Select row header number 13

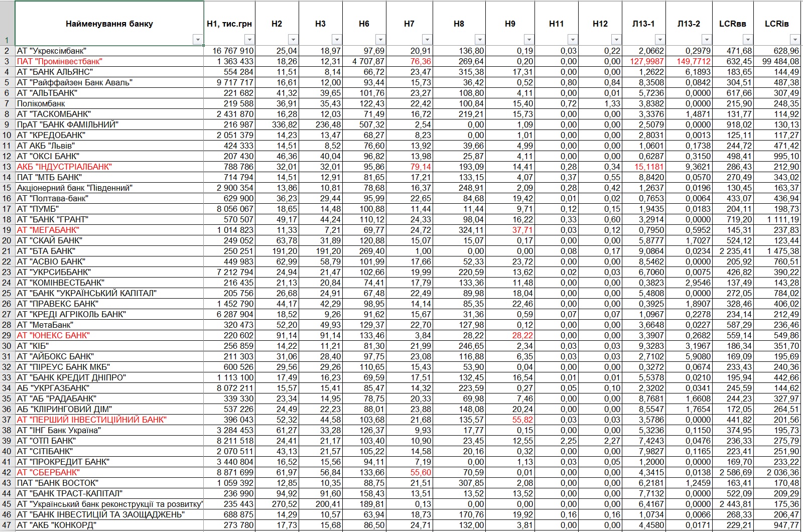coord(7,167)
